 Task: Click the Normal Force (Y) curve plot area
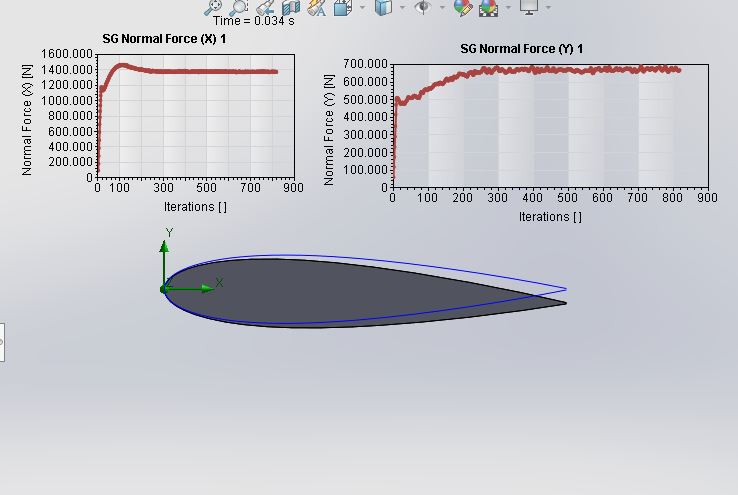coord(551,126)
